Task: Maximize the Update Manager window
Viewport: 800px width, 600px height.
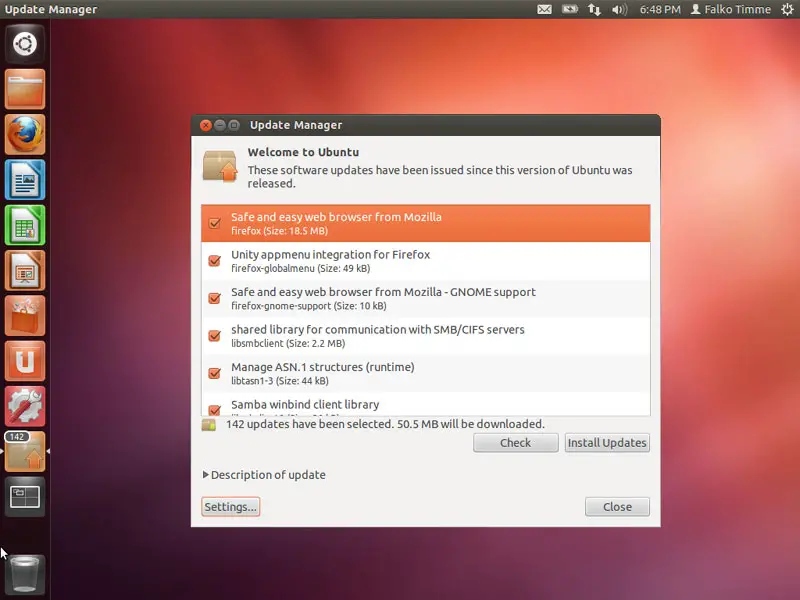Action: [234, 125]
